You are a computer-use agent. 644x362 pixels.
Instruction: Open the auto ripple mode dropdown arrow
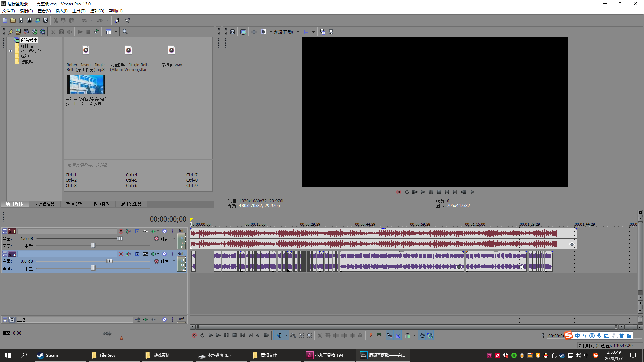point(415,335)
